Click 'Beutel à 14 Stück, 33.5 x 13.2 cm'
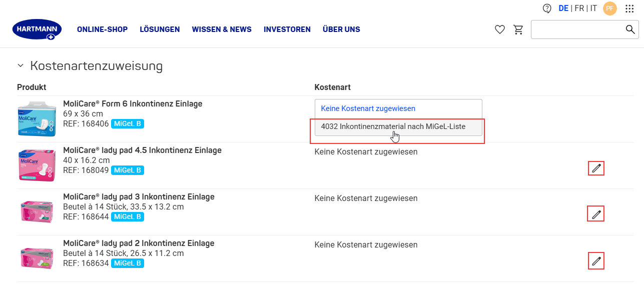Screen dimensions: 644x285 coord(123,207)
